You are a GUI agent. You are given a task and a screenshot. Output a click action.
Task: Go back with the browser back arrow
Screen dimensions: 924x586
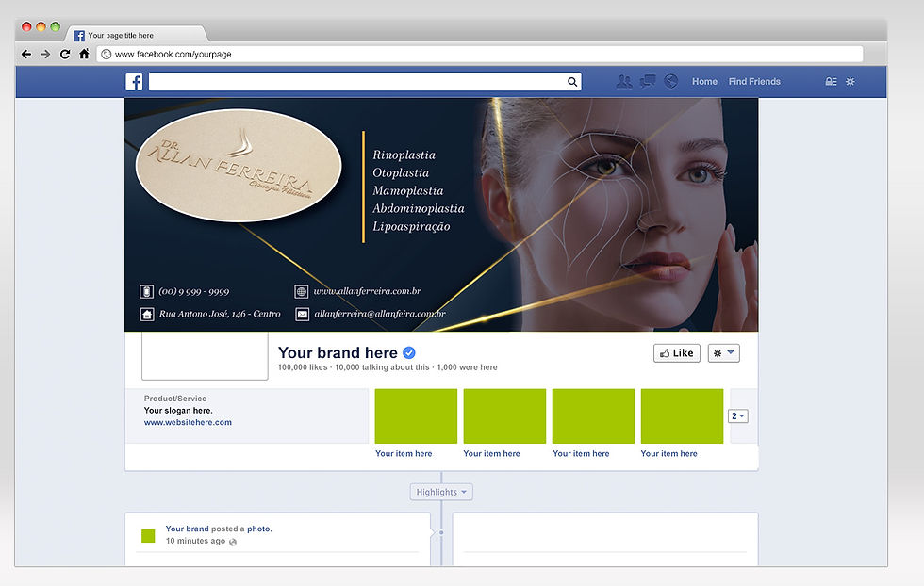[x=26, y=55]
